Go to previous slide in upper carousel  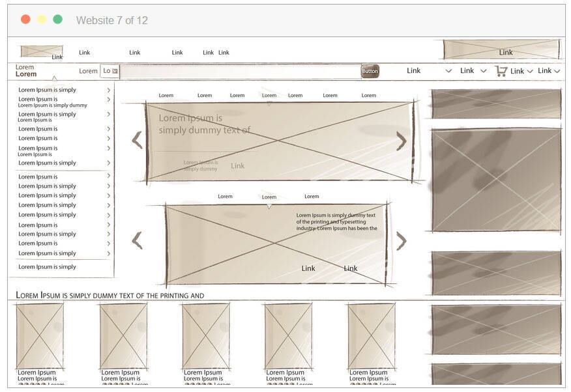click(x=137, y=140)
